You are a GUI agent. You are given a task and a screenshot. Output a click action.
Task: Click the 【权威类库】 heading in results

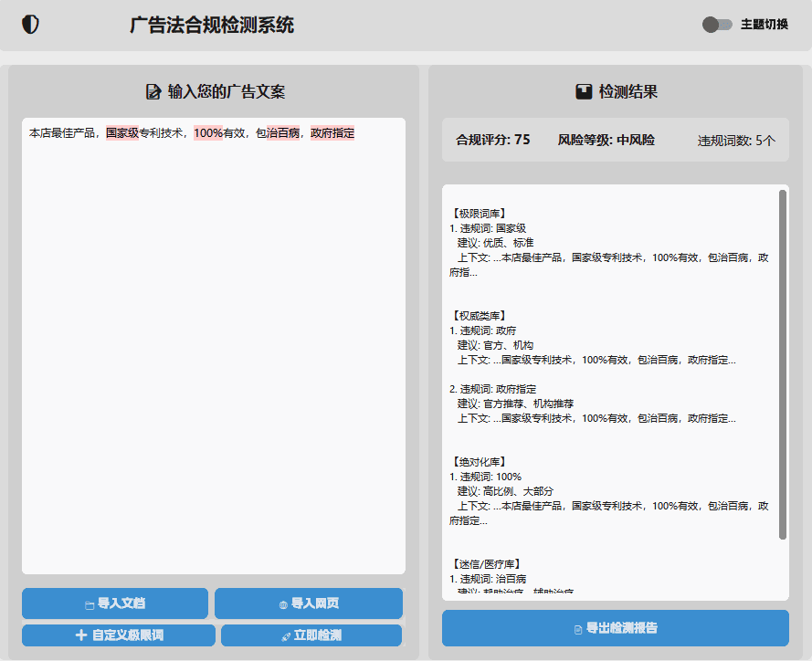pos(479,316)
